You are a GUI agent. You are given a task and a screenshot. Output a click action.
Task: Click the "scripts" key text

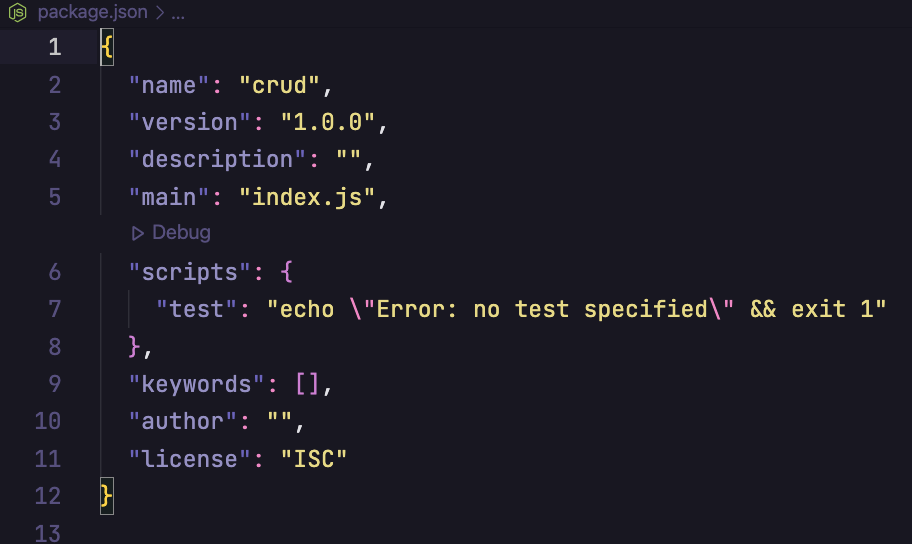pos(190,272)
